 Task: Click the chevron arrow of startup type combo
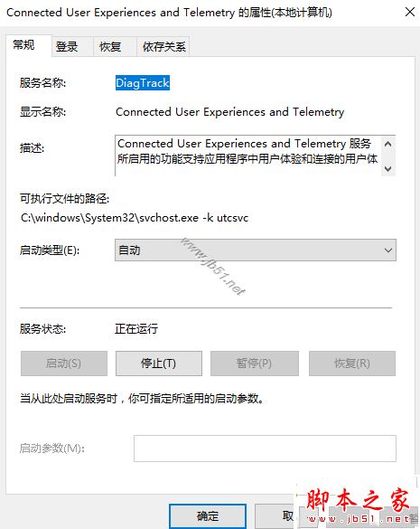click(x=388, y=250)
